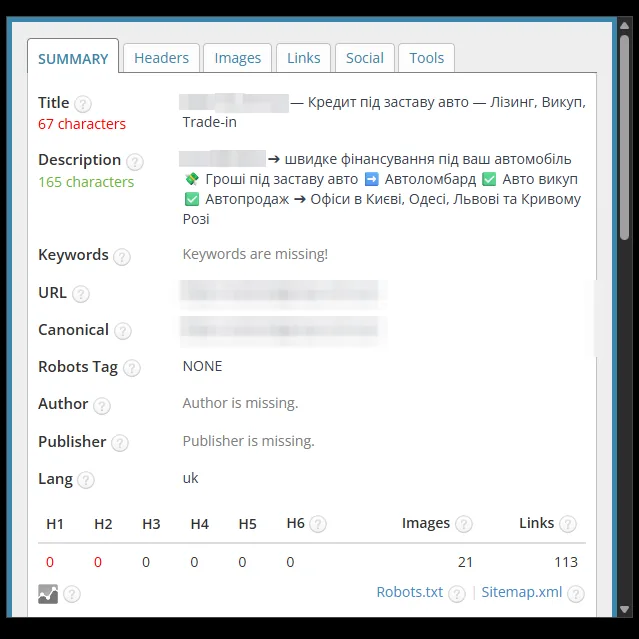Click the scrollbar up arrow
This screenshot has height=639, width=639.
click(x=624, y=25)
